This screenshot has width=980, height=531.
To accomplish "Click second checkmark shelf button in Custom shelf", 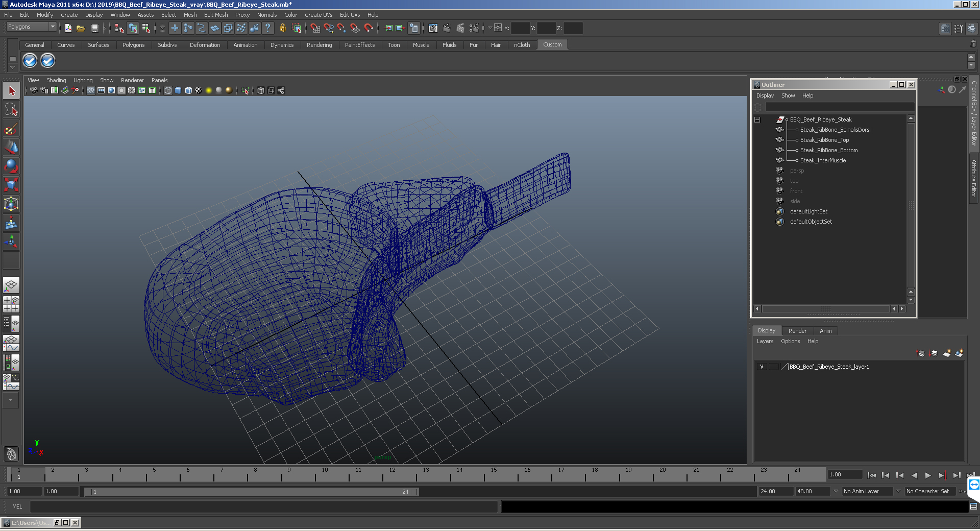I will click(47, 61).
